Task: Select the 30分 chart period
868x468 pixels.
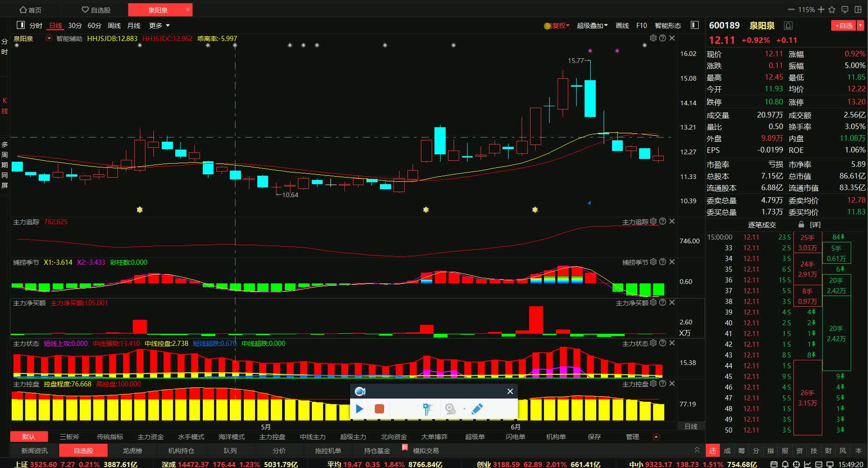Action: click(x=75, y=26)
